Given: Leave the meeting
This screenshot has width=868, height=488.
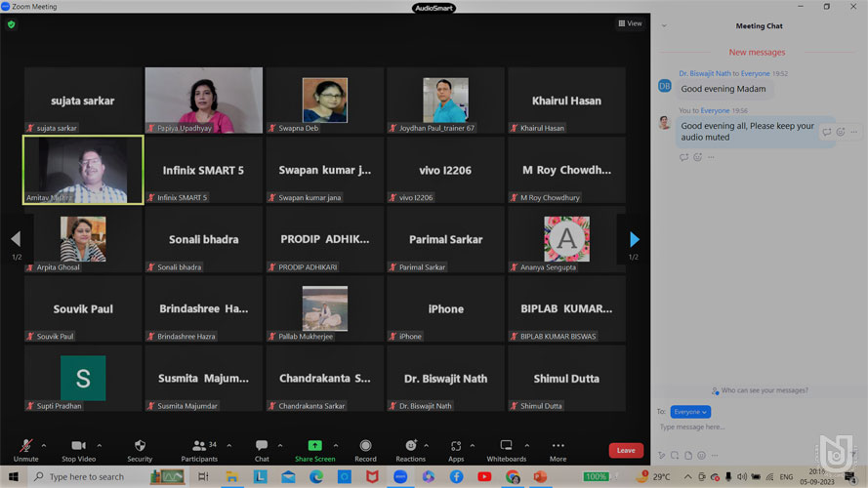Looking at the screenshot, I should [626, 450].
